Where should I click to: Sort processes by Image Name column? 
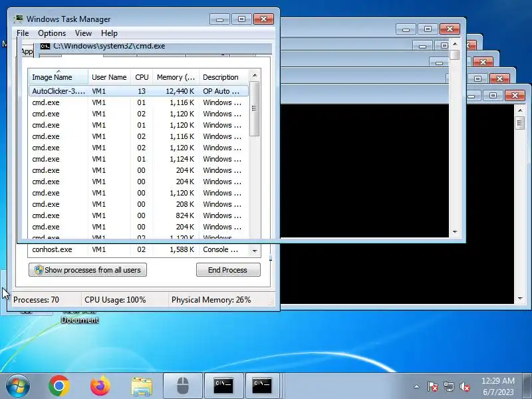[x=59, y=77]
